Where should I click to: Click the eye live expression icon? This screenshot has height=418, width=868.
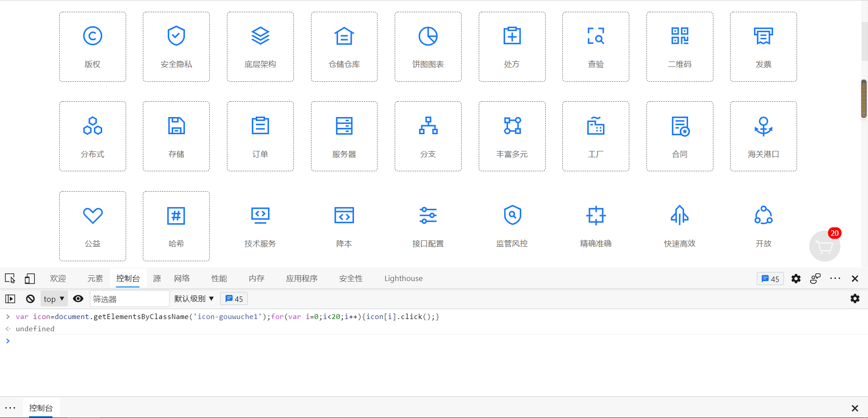[x=78, y=299]
